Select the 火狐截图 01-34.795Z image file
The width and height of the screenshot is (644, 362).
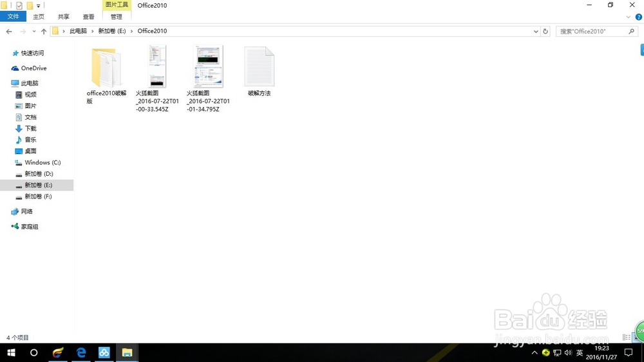tap(208, 79)
